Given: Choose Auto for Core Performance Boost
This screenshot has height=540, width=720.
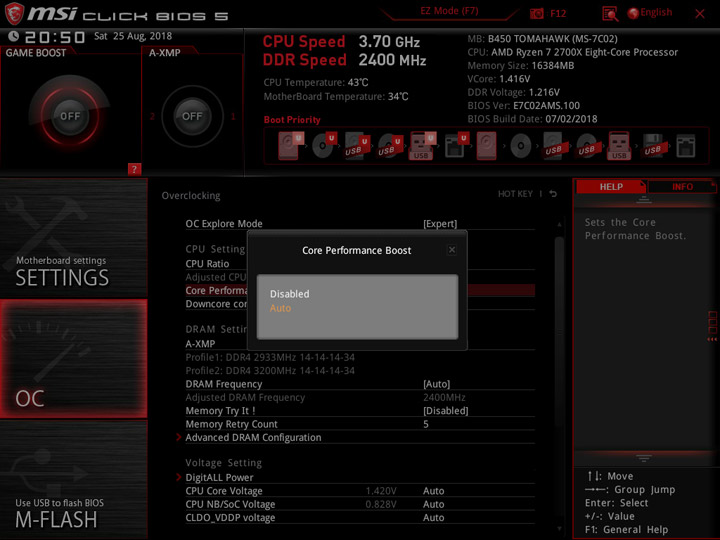Looking at the screenshot, I should click(280, 308).
